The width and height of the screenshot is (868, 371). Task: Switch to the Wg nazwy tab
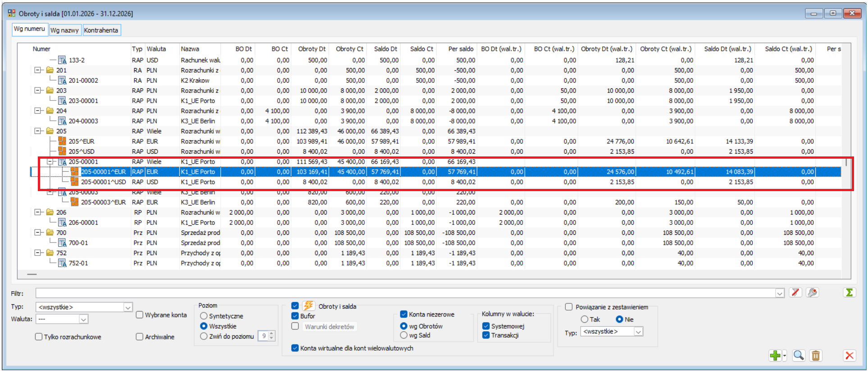point(64,30)
